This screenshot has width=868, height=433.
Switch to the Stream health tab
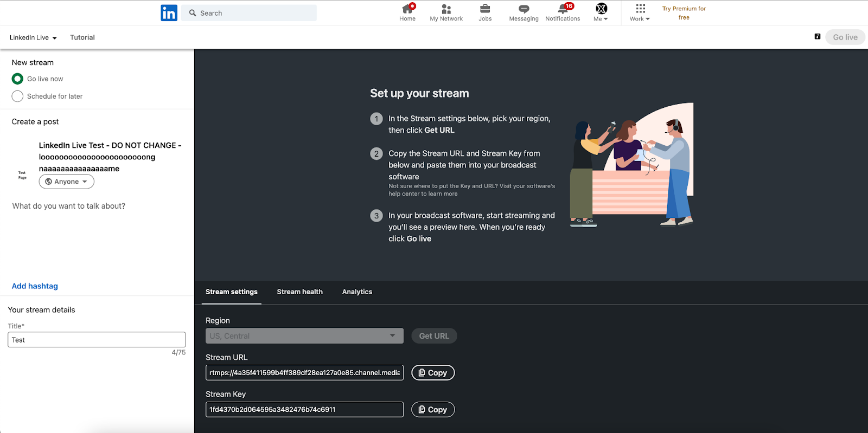pyautogui.click(x=300, y=292)
